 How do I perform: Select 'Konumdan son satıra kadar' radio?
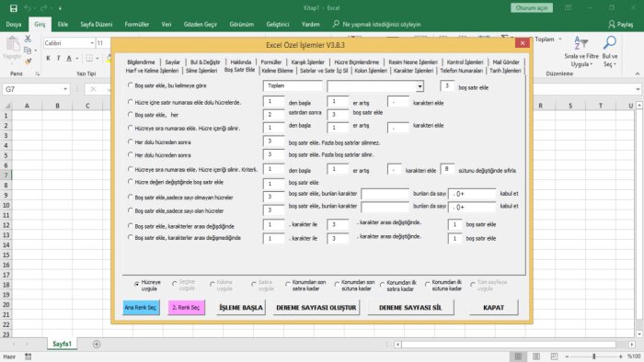287,284
